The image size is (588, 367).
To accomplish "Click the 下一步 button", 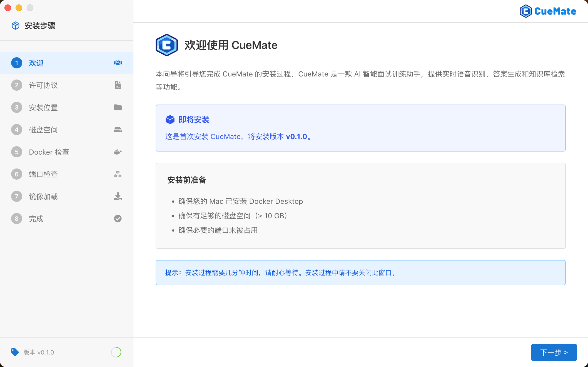I will pyautogui.click(x=554, y=352).
